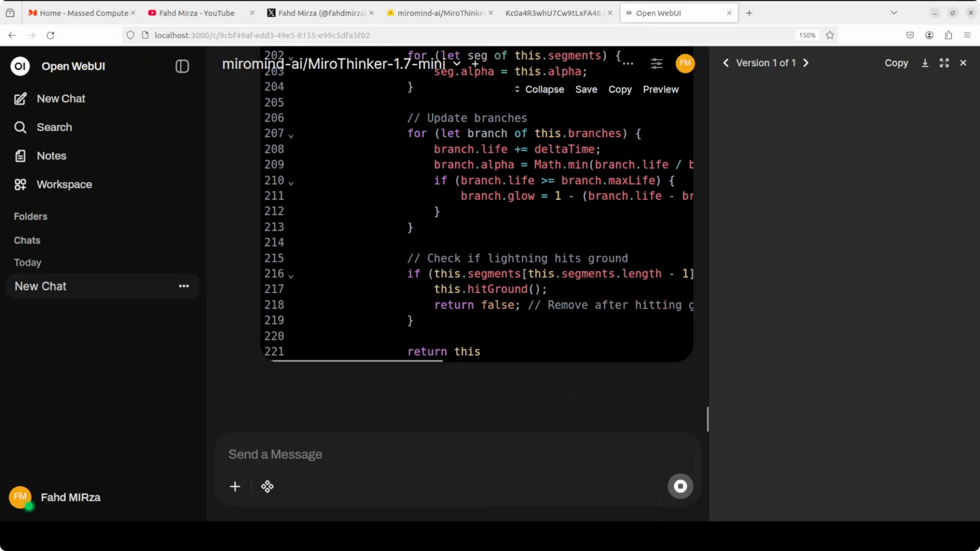Toggle the tracking protection shield
The image size is (980, 551).
tap(130, 35)
